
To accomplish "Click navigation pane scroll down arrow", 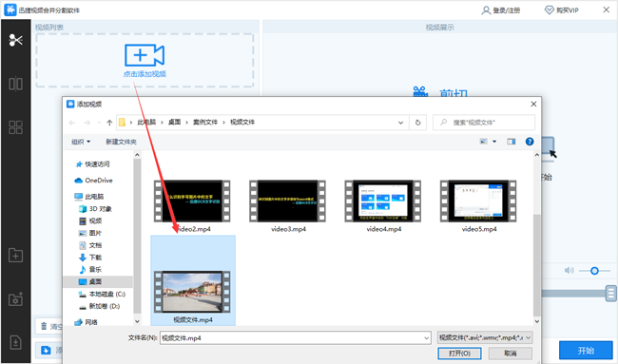I will pos(137,321).
